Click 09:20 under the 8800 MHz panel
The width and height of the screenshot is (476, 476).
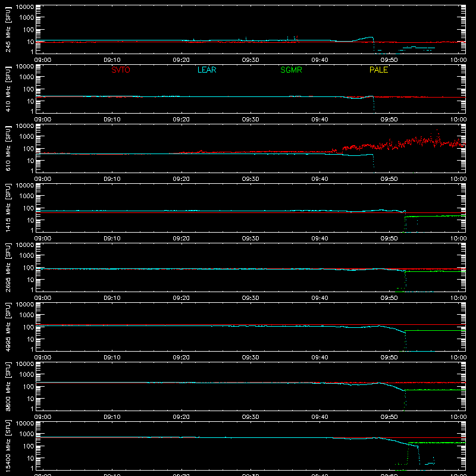point(181,417)
